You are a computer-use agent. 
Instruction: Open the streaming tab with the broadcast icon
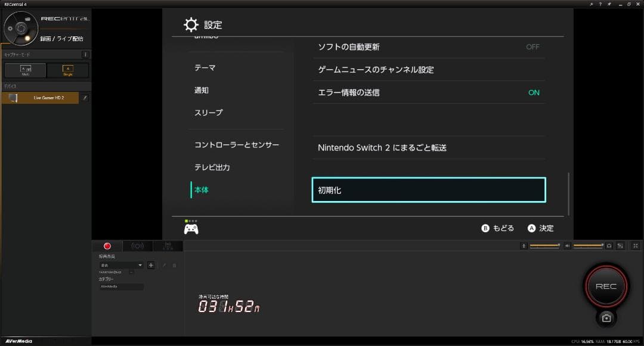click(x=138, y=246)
